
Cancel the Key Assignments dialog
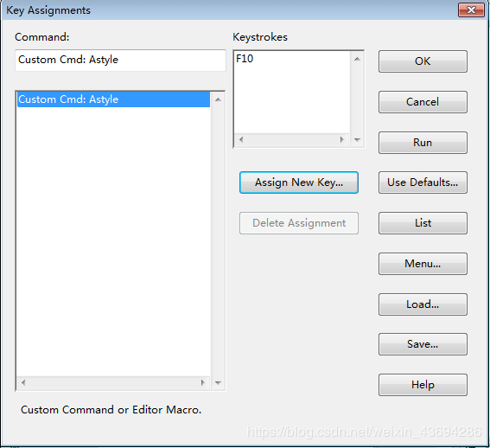click(423, 102)
